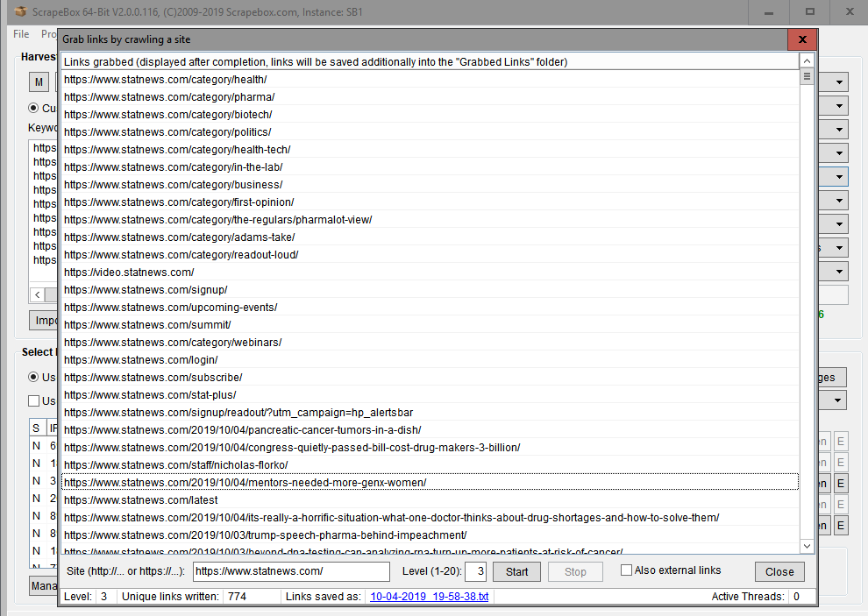Click the Links grabbed column header

point(430,61)
